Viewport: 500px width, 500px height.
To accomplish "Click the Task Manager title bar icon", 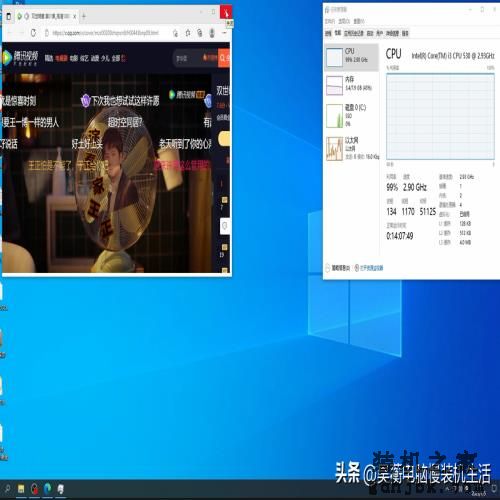I will pos(327,10).
